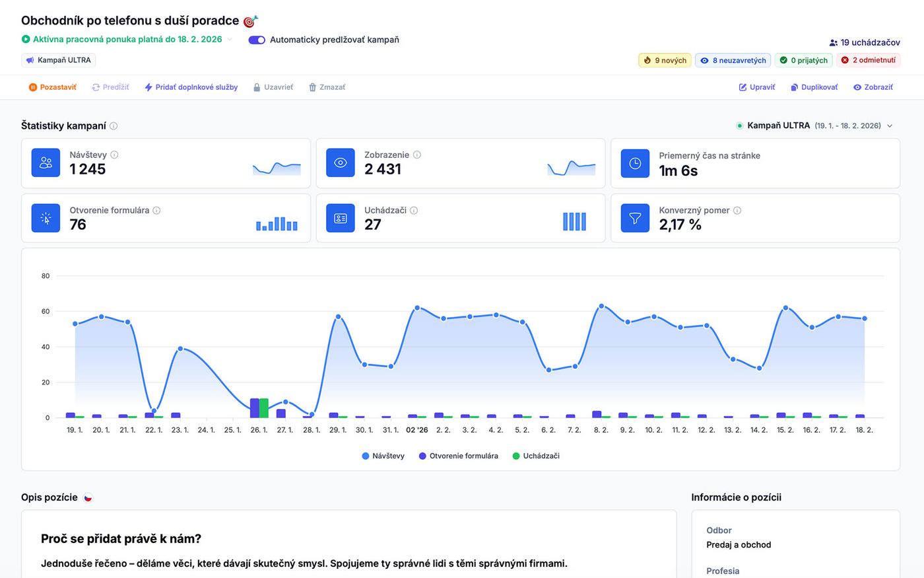Pause the campaign with Pozastaviť
The image size is (924, 578).
point(52,87)
